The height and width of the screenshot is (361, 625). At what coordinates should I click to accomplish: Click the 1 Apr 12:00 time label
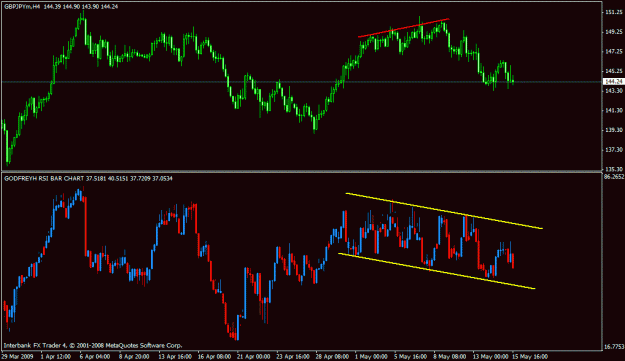[x=56, y=356]
